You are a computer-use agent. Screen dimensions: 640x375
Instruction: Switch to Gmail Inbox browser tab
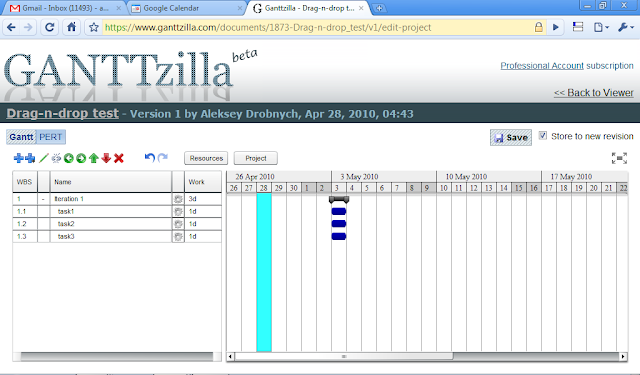(65, 8)
